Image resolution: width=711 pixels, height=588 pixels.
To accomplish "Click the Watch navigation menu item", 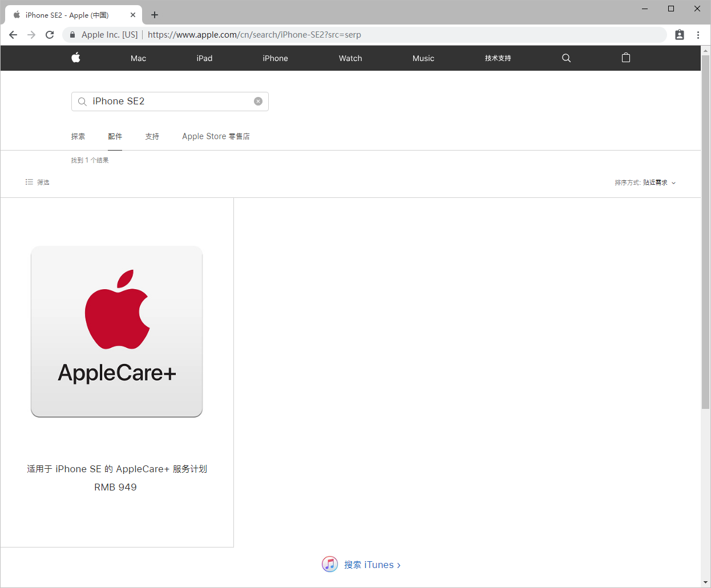I will [x=350, y=58].
